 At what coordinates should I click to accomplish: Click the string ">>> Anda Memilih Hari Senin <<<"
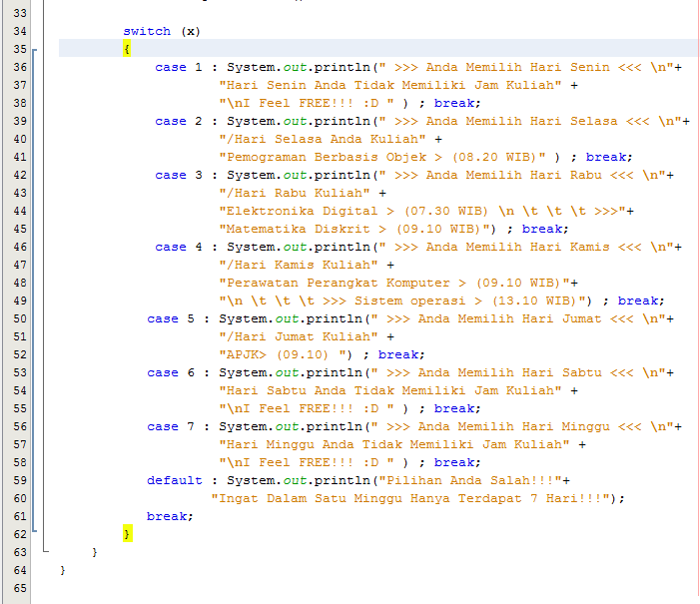click(518, 68)
